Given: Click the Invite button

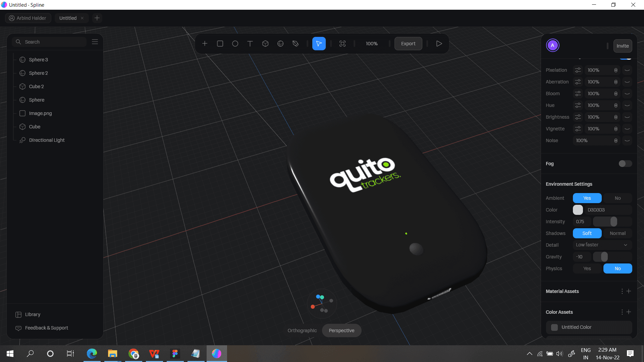Looking at the screenshot, I should point(623,46).
